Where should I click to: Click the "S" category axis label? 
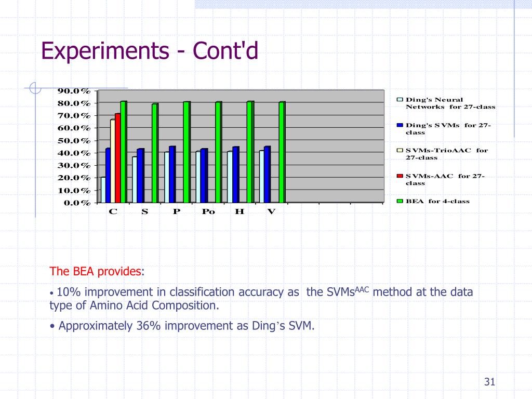point(145,212)
